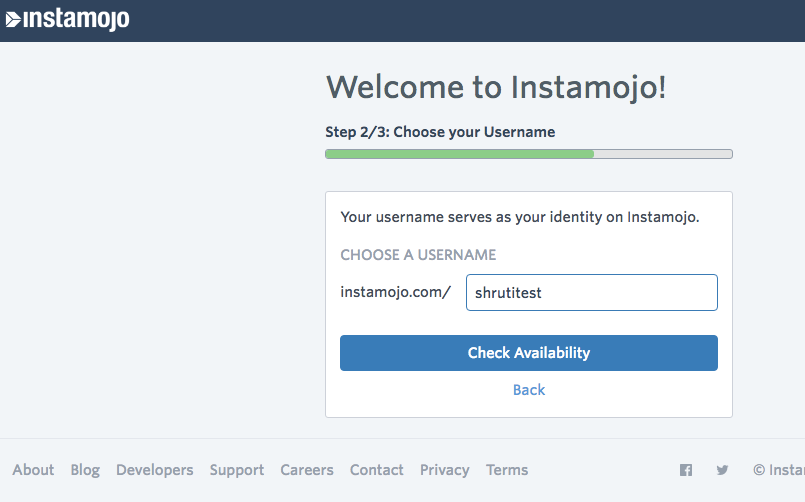Viewport: 805px width, 502px height.
Task: Open the Twitter profile icon
Action: pos(722,470)
